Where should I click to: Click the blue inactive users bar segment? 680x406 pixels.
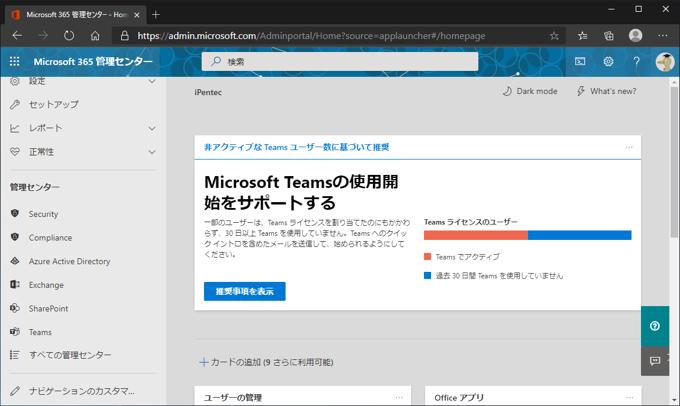point(579,235)
